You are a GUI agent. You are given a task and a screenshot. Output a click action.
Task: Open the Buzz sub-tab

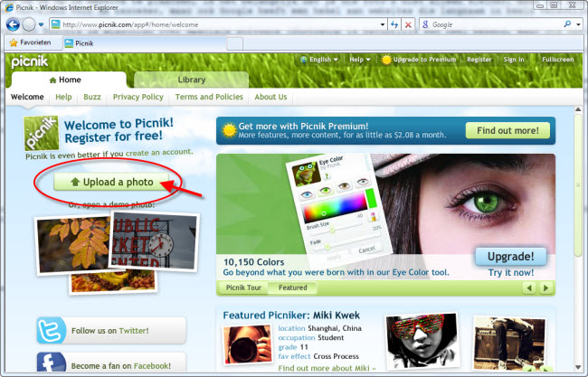(92, 97)
